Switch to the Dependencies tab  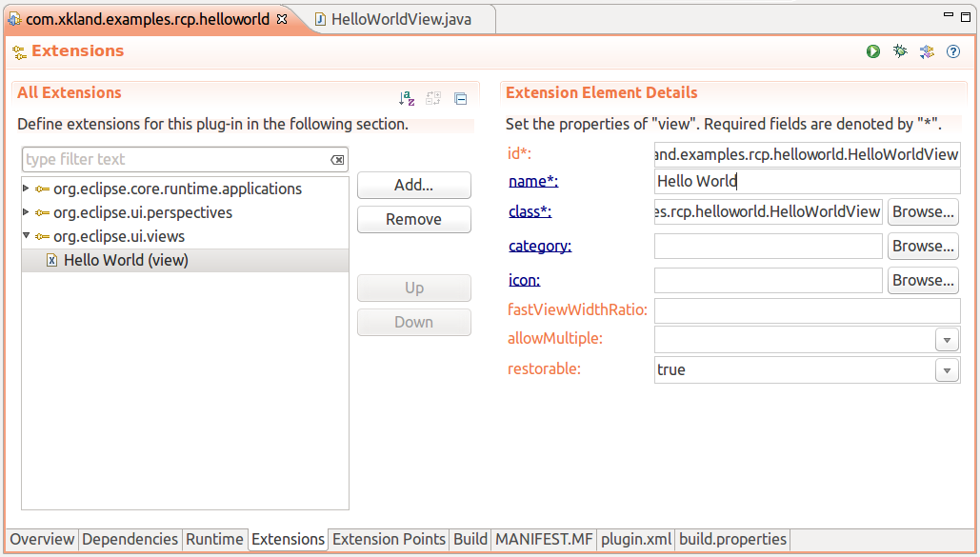tap(130, 539)
